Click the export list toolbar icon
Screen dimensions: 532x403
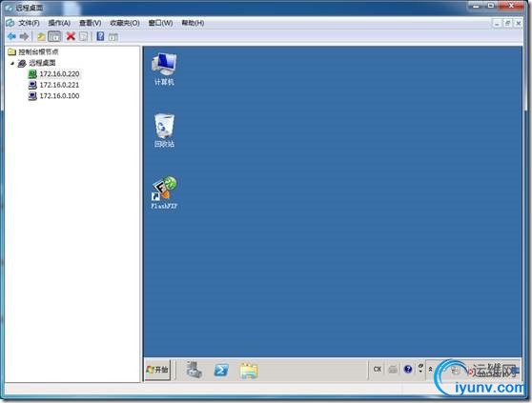pos(83,36)
